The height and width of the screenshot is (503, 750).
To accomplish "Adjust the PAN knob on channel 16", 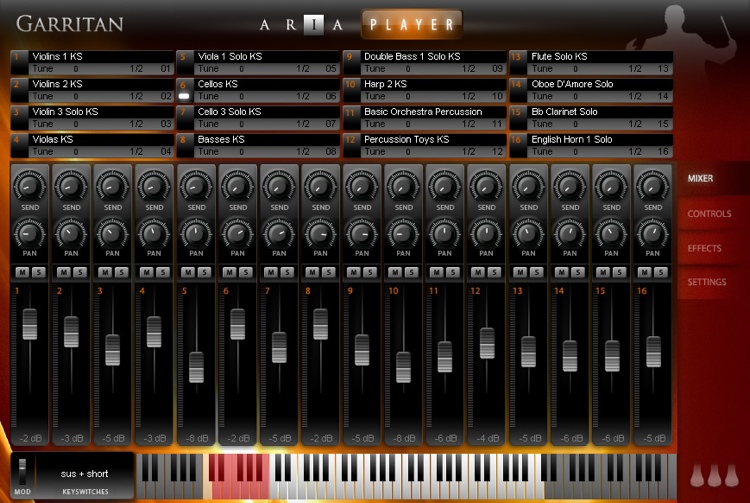I will (652, 233).
